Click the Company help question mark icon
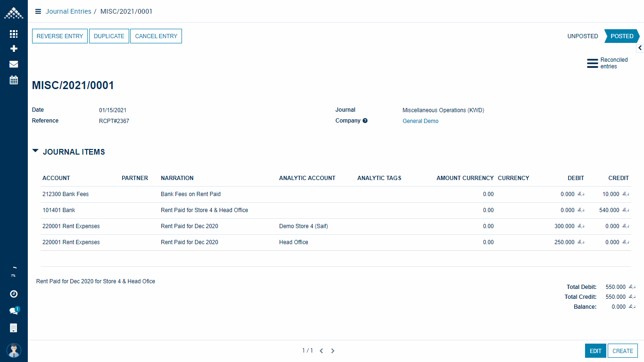Image resolution: width=644 pixels, height=362 pixels. (365, 121)
